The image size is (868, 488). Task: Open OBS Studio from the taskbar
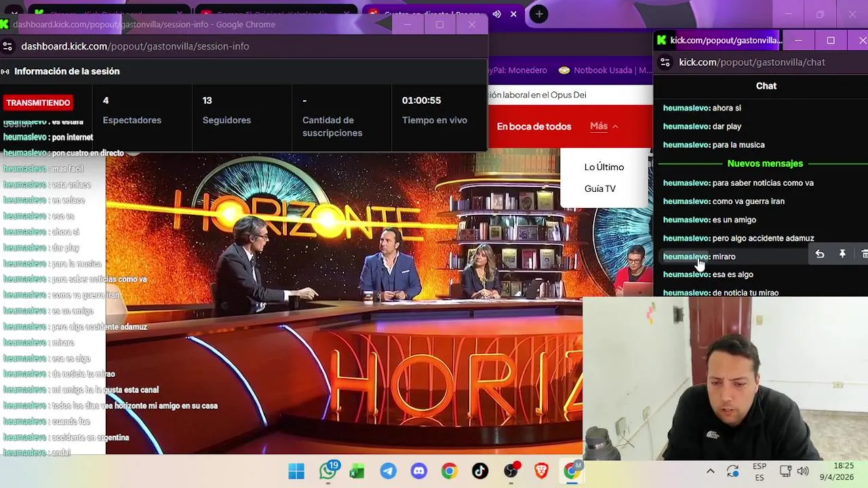[511, 471]
